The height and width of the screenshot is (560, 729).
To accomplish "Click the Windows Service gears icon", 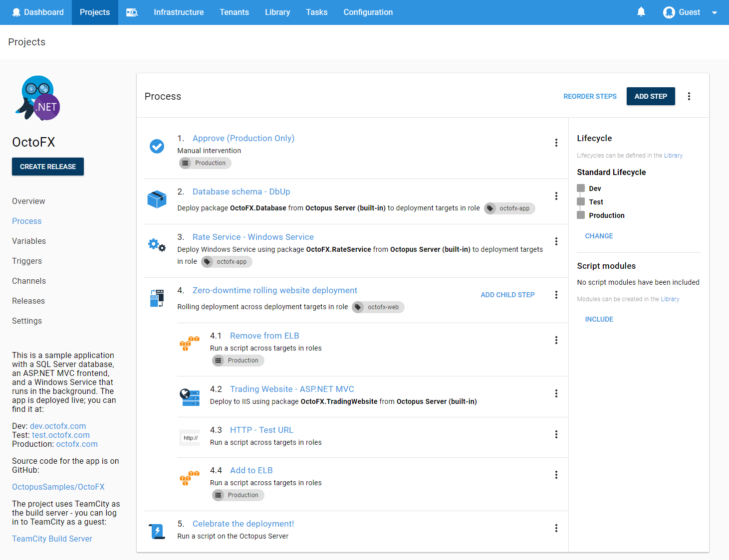I will [157, 245].
